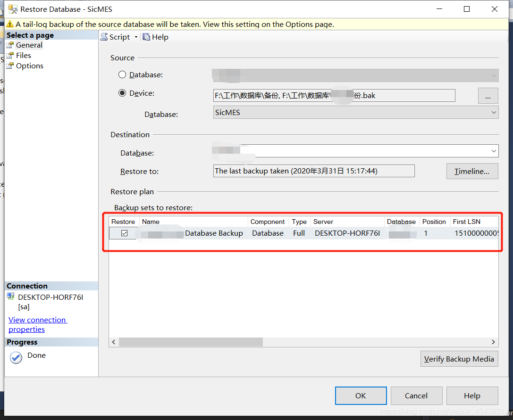Click the bottom Help button
Image resolution: width=513 pixels, height=420 pixels.
click(x=472, y=396)
